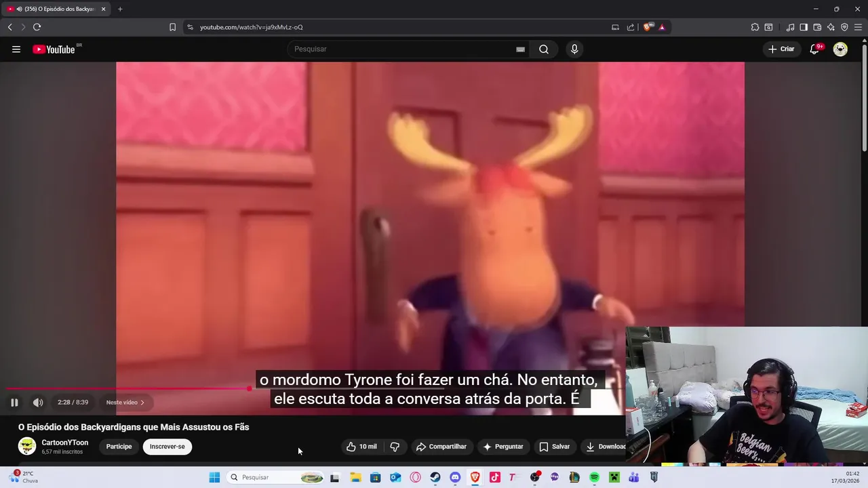Click the video title text
This screenshot has height=488, width=868.
[134, 427]
